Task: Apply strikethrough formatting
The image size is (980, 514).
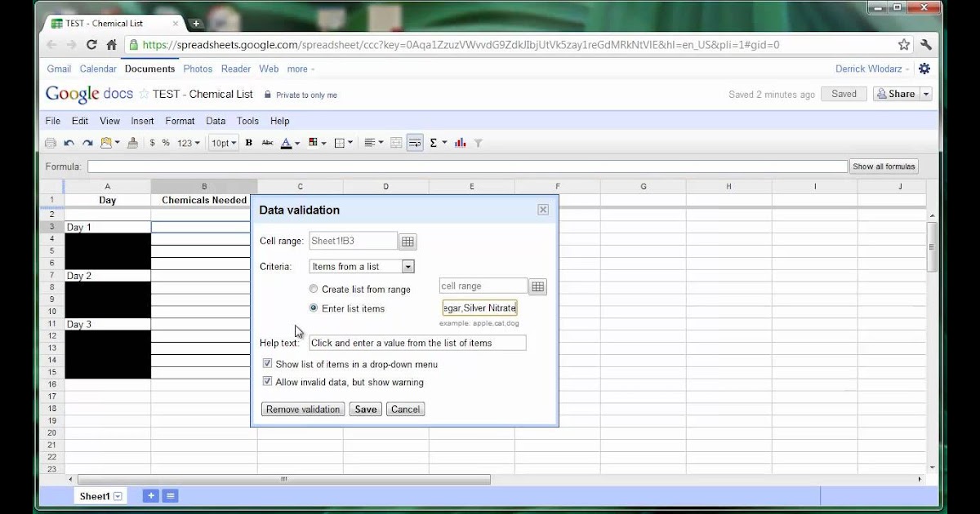Action: 267,143
